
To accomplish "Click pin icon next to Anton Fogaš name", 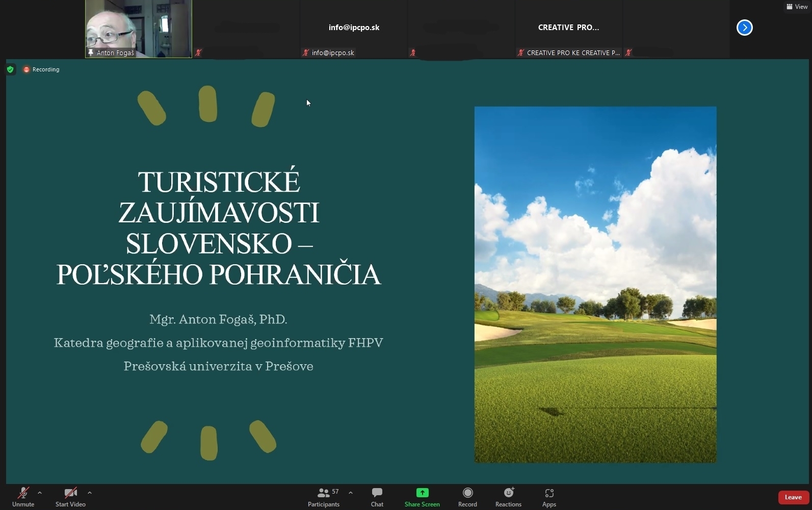I will coord(91,53).
